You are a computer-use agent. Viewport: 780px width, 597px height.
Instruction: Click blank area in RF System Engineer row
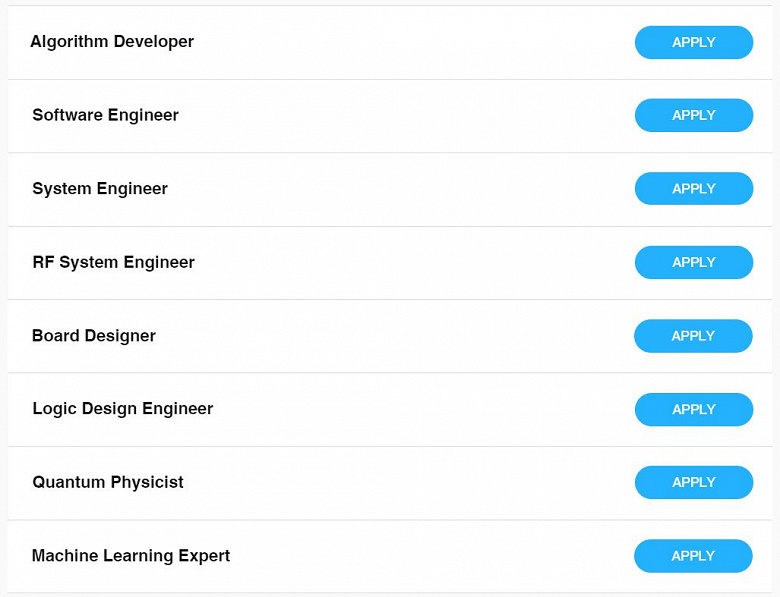pyautogui.click(x=400, y=263)
